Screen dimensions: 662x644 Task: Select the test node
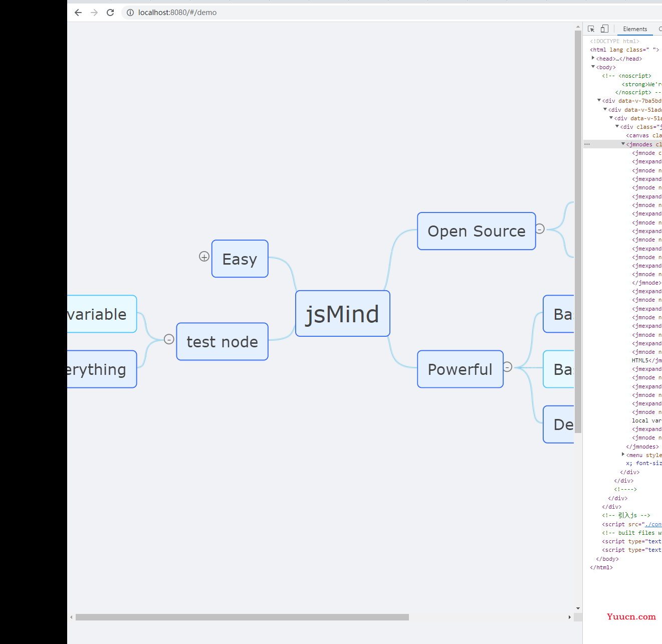223,341
